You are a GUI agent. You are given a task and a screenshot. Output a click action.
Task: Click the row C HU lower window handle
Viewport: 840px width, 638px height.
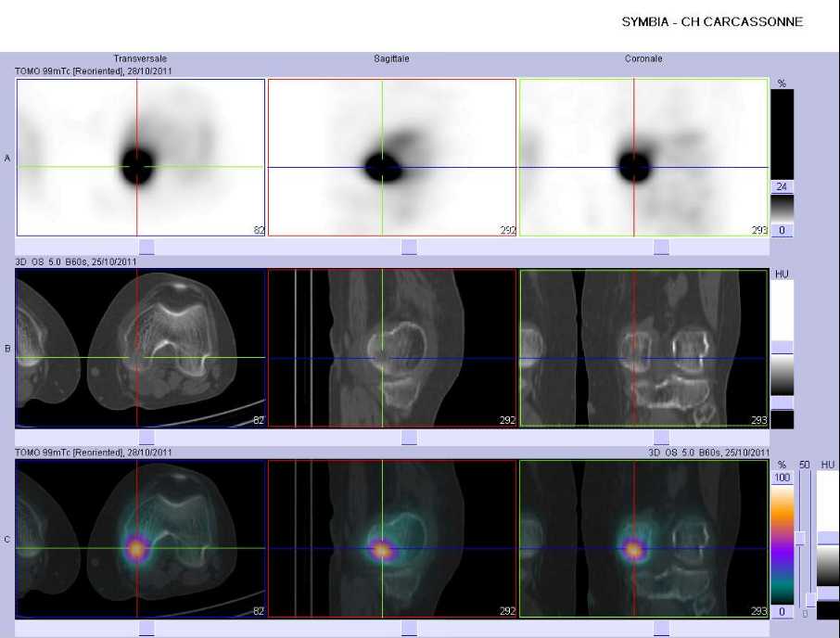coord(828,593)
